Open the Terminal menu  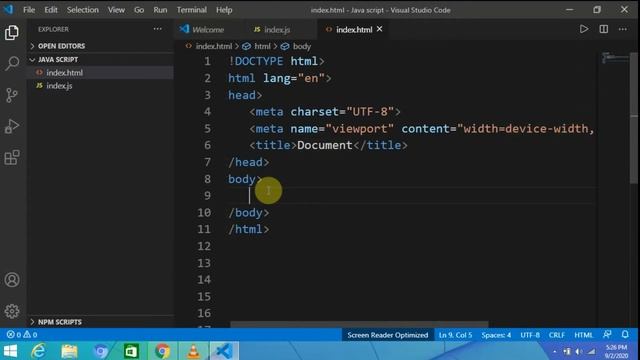[192, 10]
